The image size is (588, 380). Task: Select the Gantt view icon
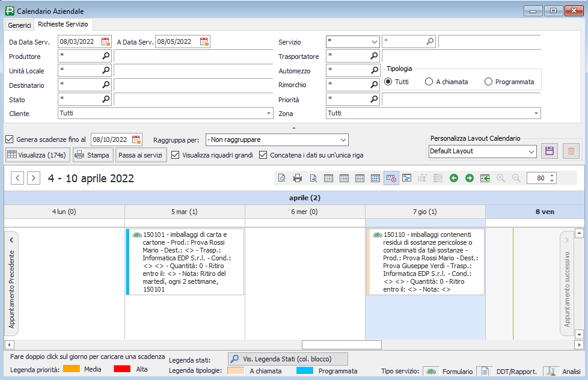tap(406, 178)
